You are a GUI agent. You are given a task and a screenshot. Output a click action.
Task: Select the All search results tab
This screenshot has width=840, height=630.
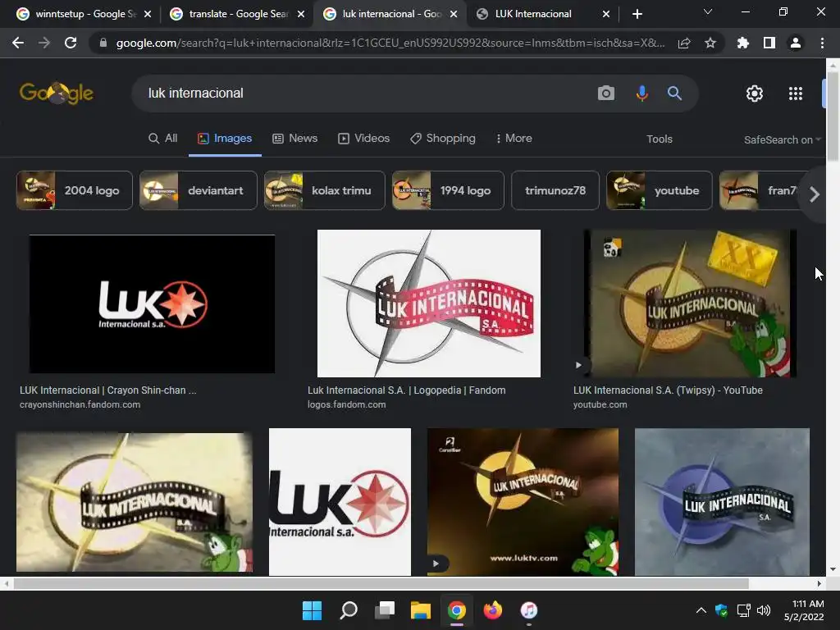(162, 138)
